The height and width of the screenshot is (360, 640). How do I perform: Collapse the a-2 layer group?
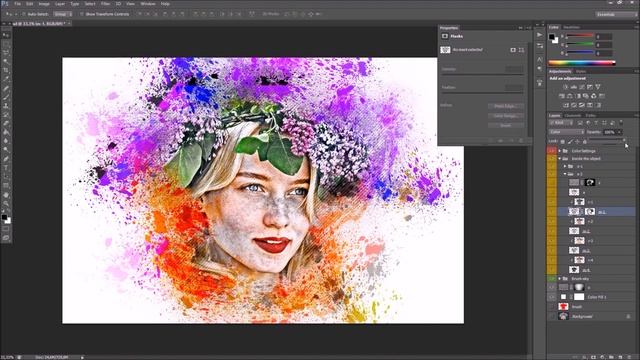(x=565, y=174)
